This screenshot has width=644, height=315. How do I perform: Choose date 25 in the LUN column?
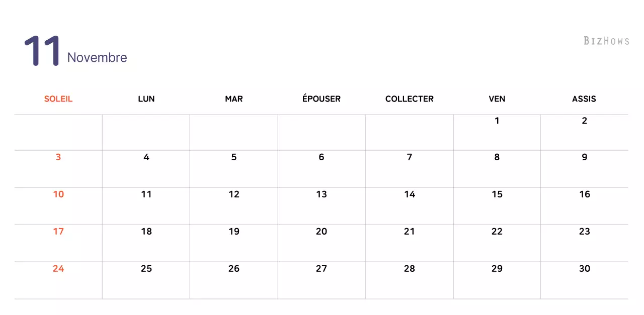[146, 269]
